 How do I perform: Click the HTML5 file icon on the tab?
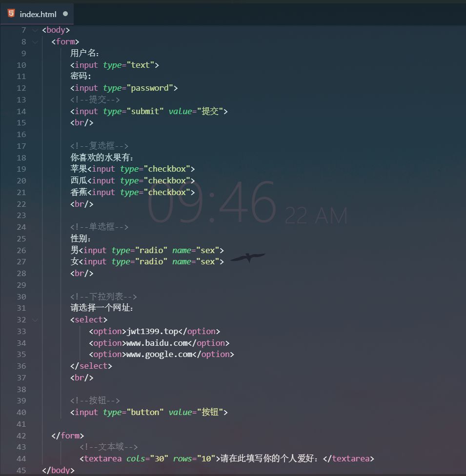11,14
